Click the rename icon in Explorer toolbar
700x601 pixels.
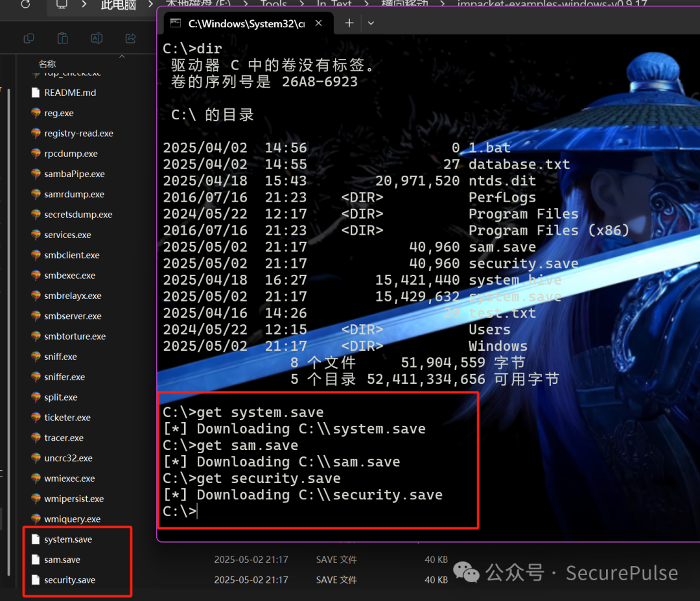pos(97,38)
